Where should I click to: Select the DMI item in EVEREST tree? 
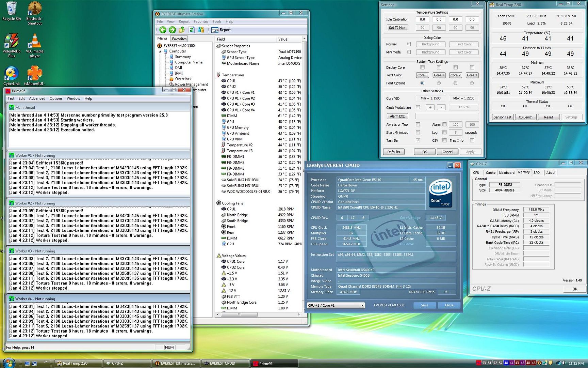[178, 68]
